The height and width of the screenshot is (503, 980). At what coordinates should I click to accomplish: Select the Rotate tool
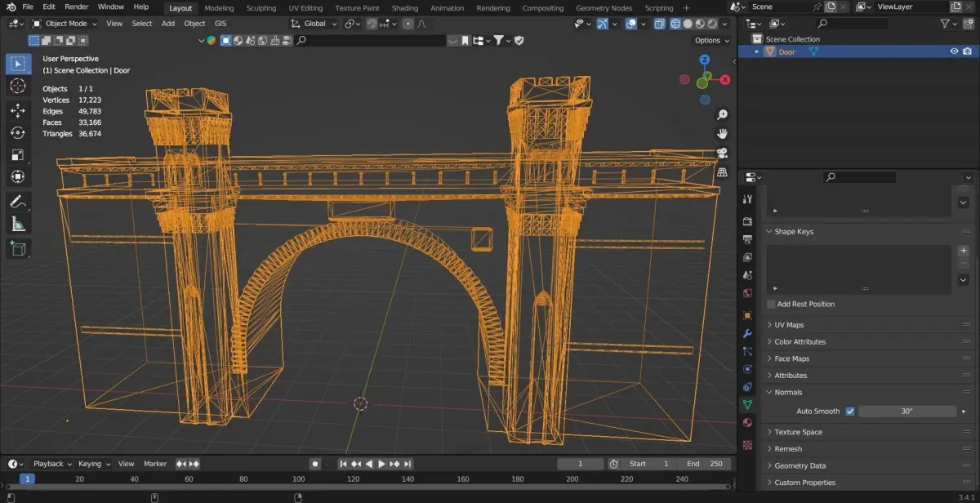tap(17, 132)
